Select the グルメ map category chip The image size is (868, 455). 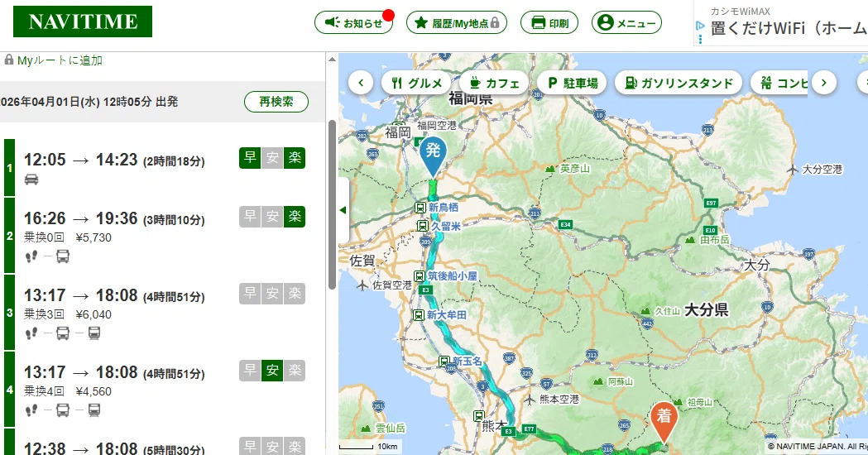[x=417, y=83]
